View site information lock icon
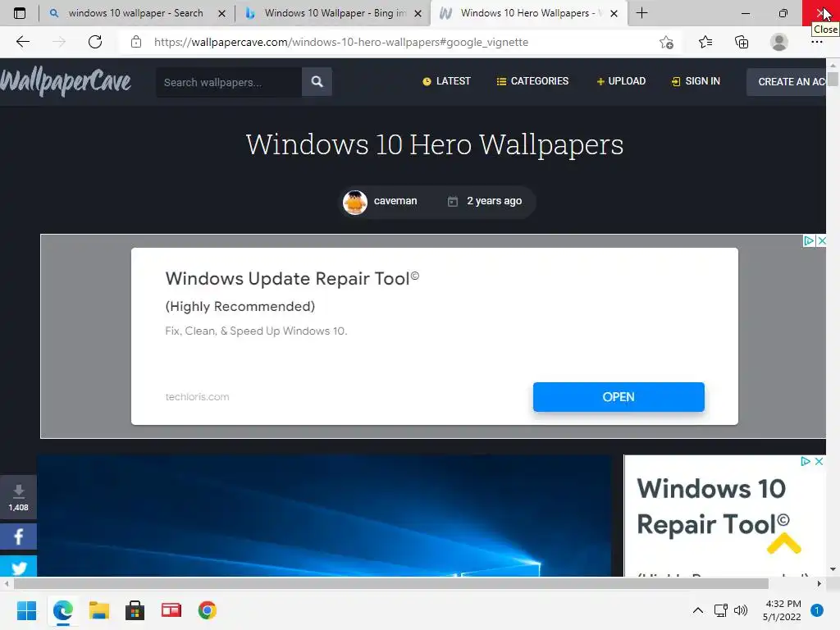This screenshot has height=630, width=840. click(x=136, y=42)
